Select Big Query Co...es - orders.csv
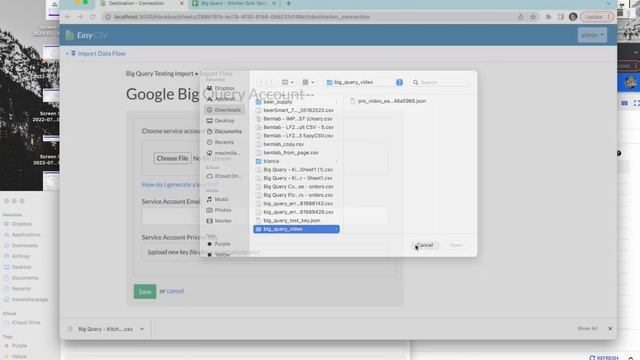The width and height of the screenshot is (640, 360). (296, 187)
